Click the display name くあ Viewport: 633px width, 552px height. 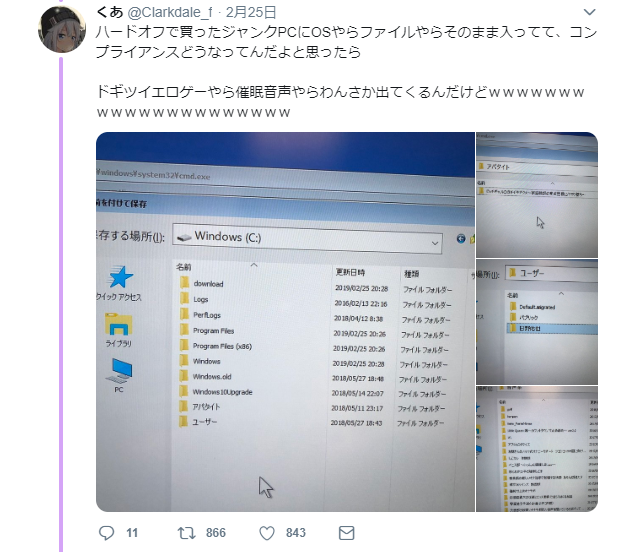pos(110,13)
